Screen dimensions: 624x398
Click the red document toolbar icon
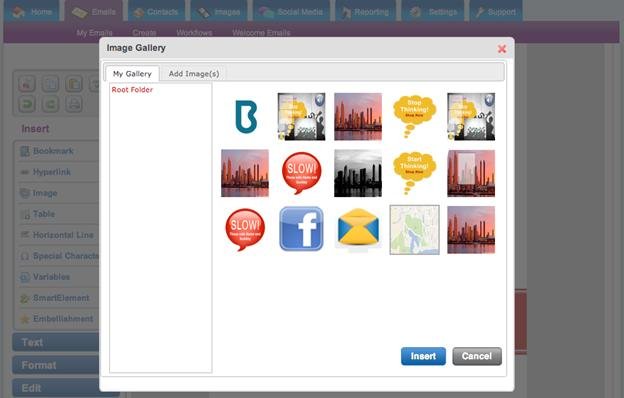(27, 84)
